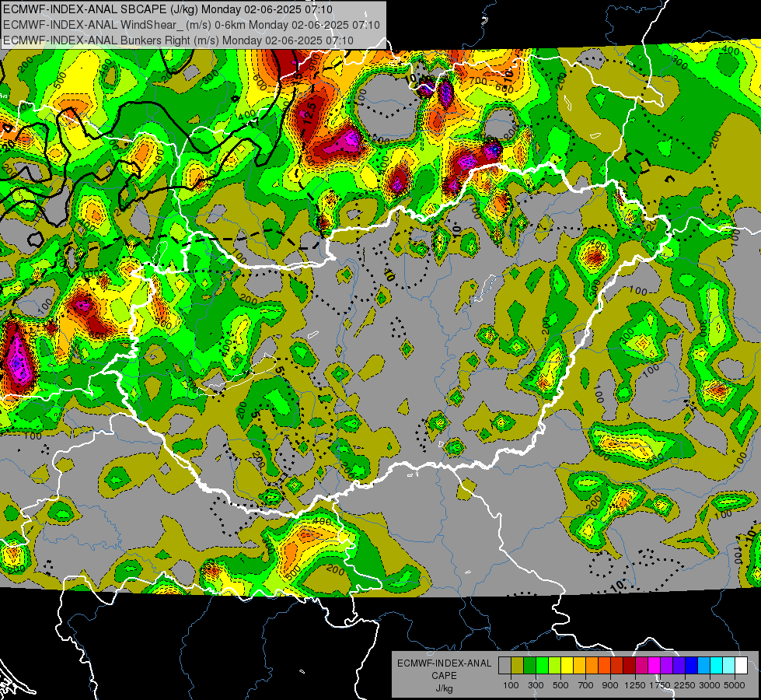Select the Bunkers Right (m/s) title line
Image resolution: width=761 pixels, height=700 pixels.
point(178,40)
